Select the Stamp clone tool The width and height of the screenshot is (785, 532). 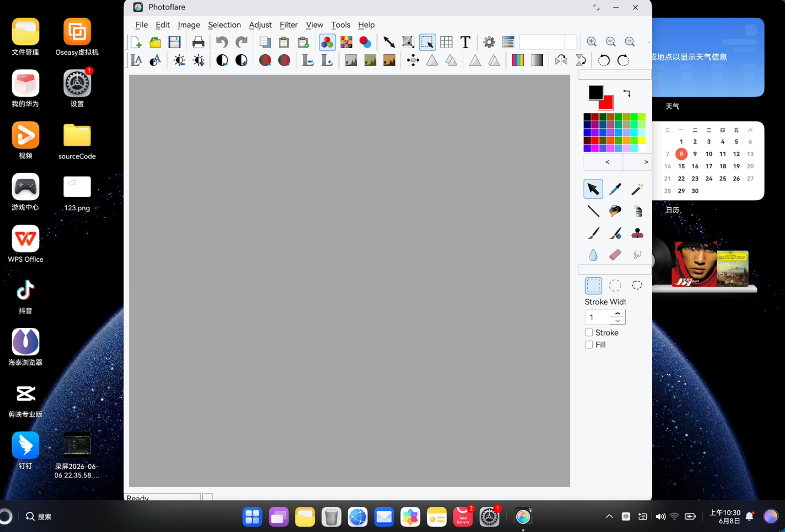(x=637, y=233)
